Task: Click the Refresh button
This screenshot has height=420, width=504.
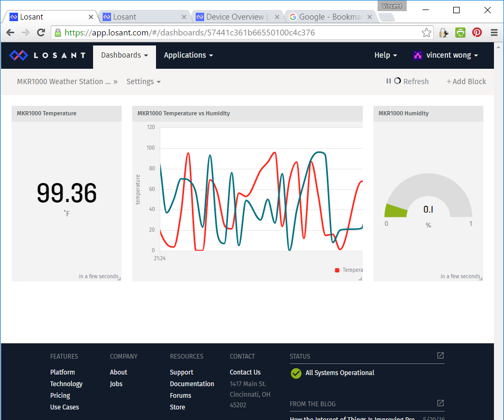Action: 416,81
